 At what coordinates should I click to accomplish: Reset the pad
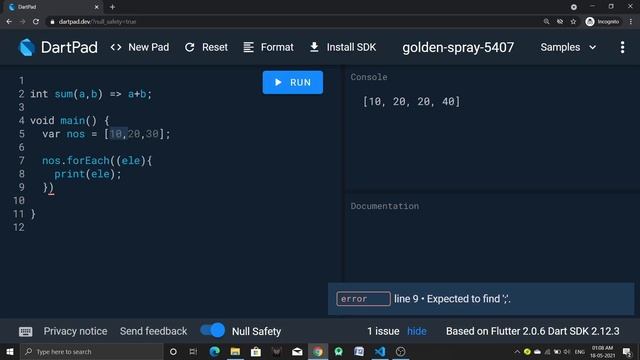206,47
